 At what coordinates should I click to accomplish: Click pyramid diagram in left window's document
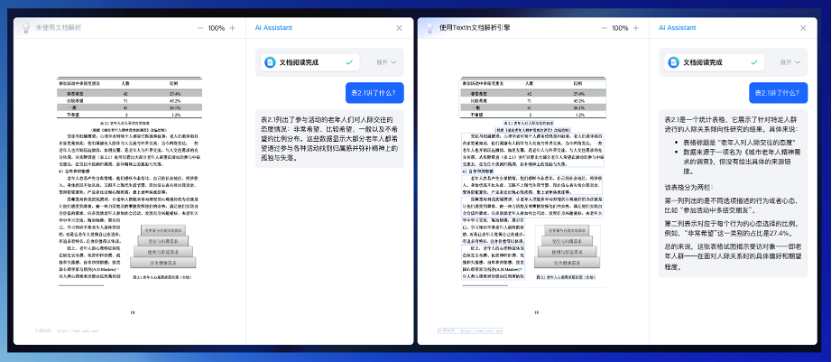[163, 246]
